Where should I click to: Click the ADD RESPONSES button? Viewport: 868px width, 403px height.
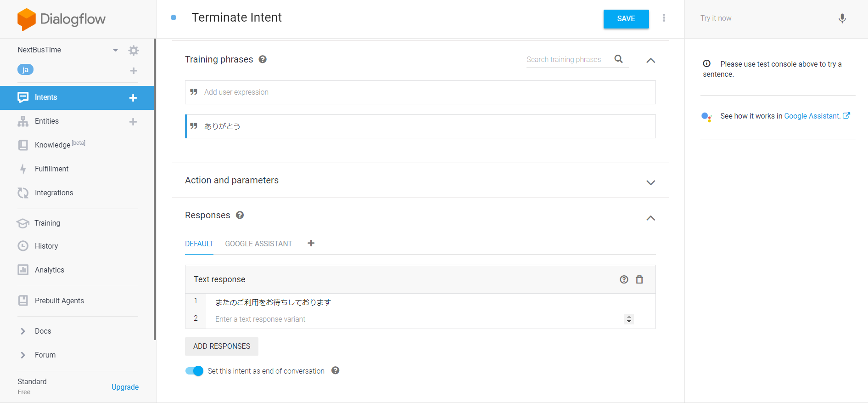(222, 346)
